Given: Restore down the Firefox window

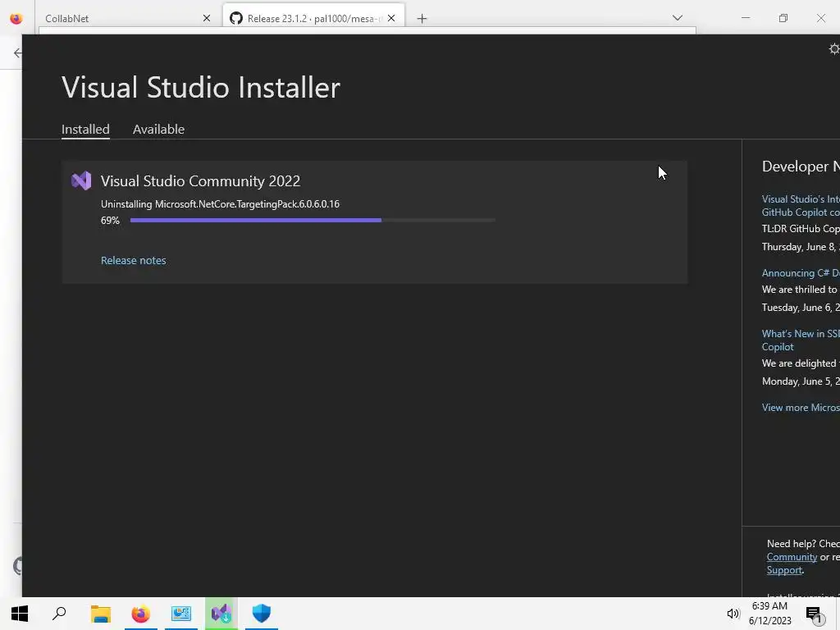Looking at the screenshot, I should click(783, 18).
